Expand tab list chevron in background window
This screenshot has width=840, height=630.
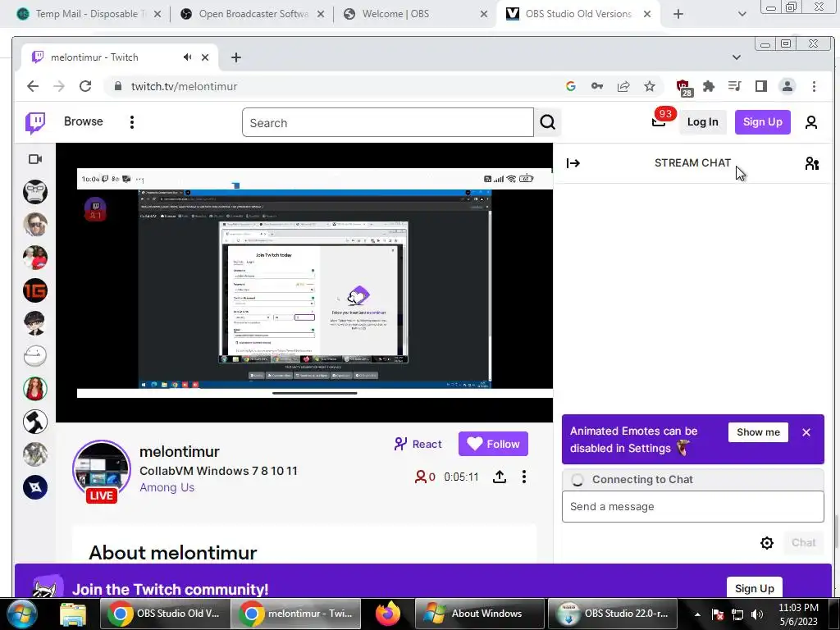742,14
